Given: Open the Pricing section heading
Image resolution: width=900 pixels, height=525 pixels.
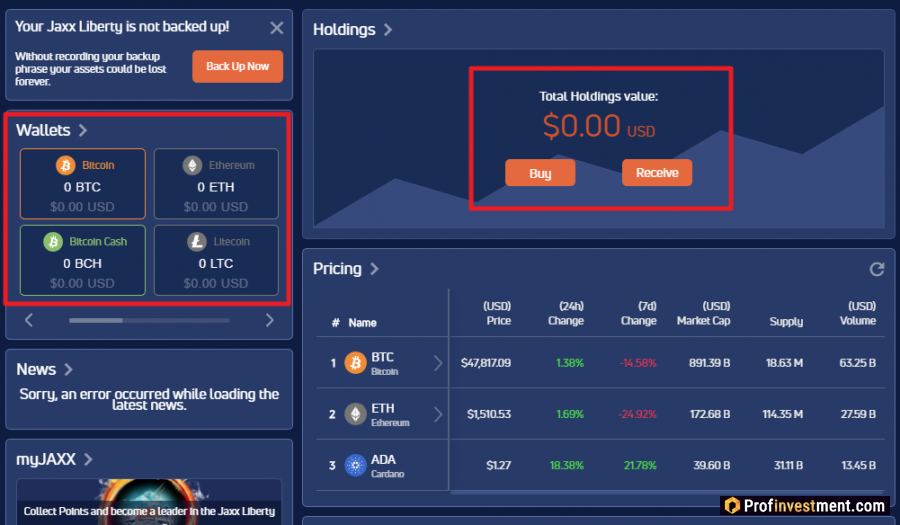Looking at the screenshot, I should pyautogui.click(x=337, y=269).
